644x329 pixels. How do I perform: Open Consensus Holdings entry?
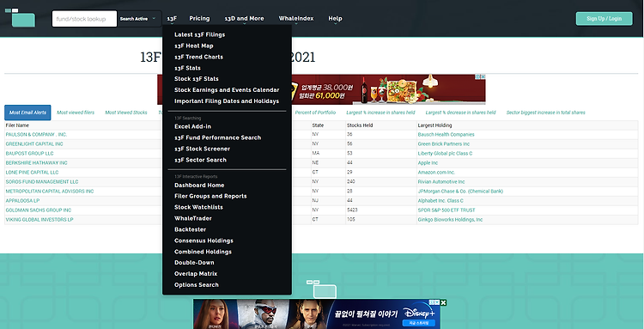point(204,241)
